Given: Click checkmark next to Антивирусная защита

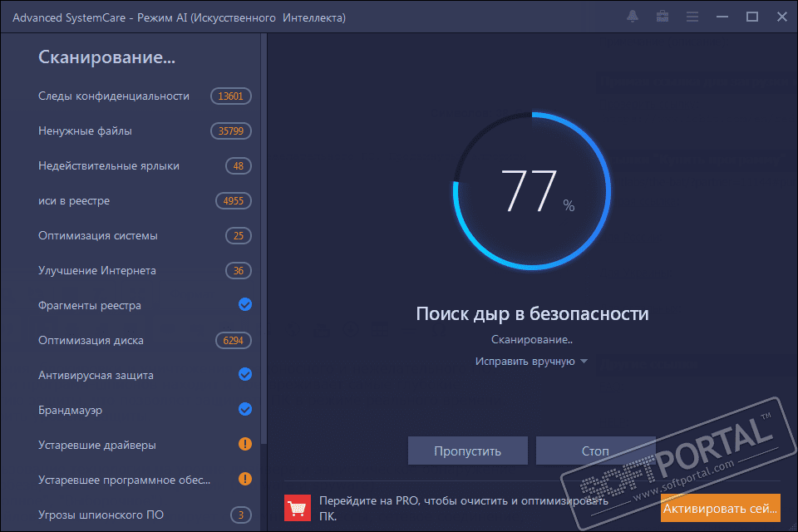Looking at the screenshot, I should (245, 374).
